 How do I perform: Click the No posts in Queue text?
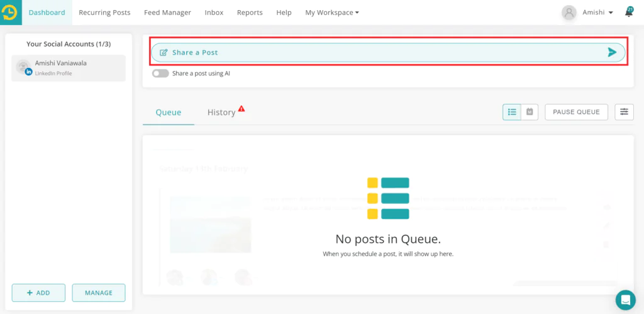tap(388, 238)
